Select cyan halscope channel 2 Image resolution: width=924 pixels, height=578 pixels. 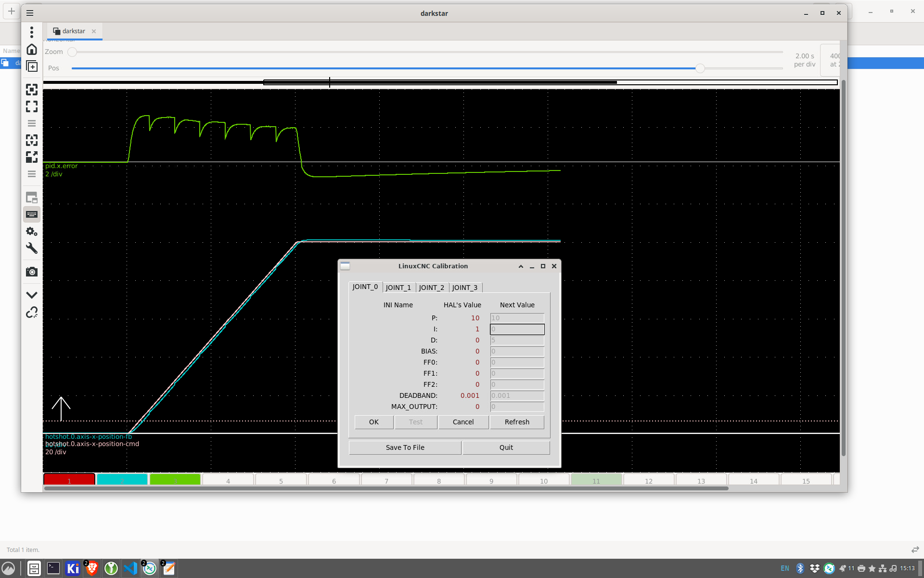122,479
